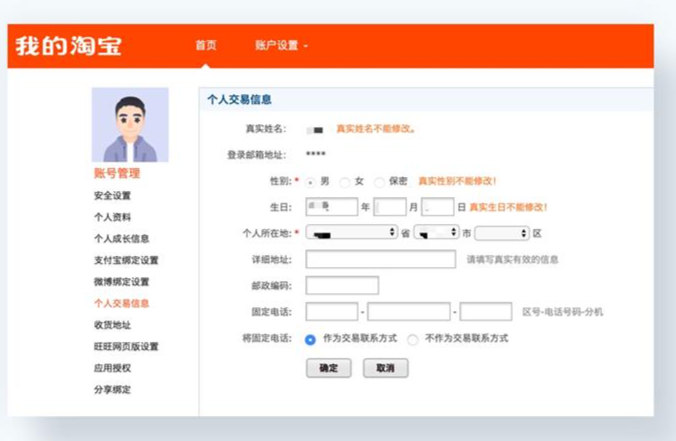Screen dimensions: 676x441
Task: Open the 省 province dropdown
Action: (351, 233)
